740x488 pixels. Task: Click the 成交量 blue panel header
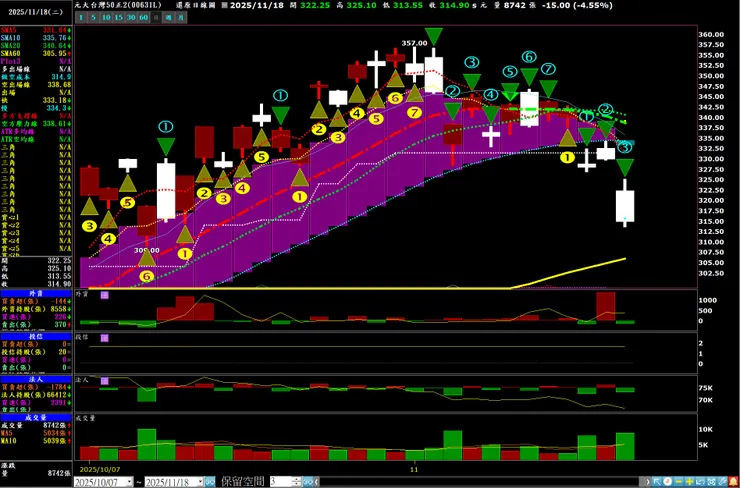click(36, 418)
